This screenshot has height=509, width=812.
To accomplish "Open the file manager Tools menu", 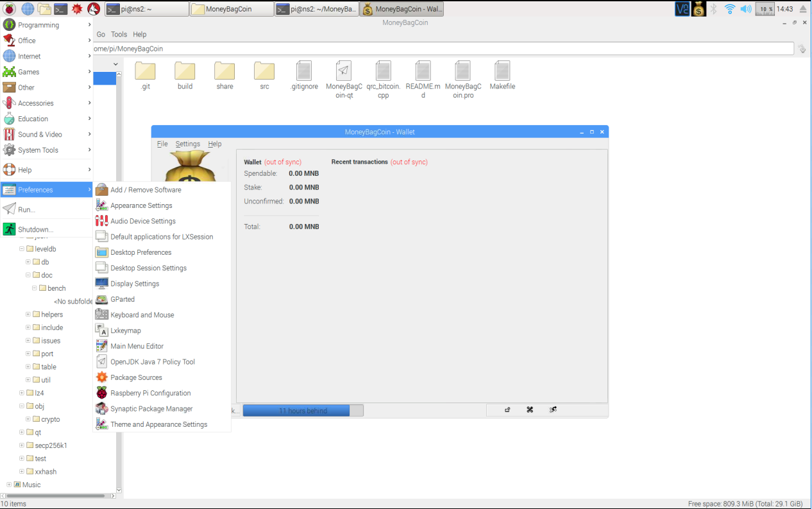I will pos(119,35).
